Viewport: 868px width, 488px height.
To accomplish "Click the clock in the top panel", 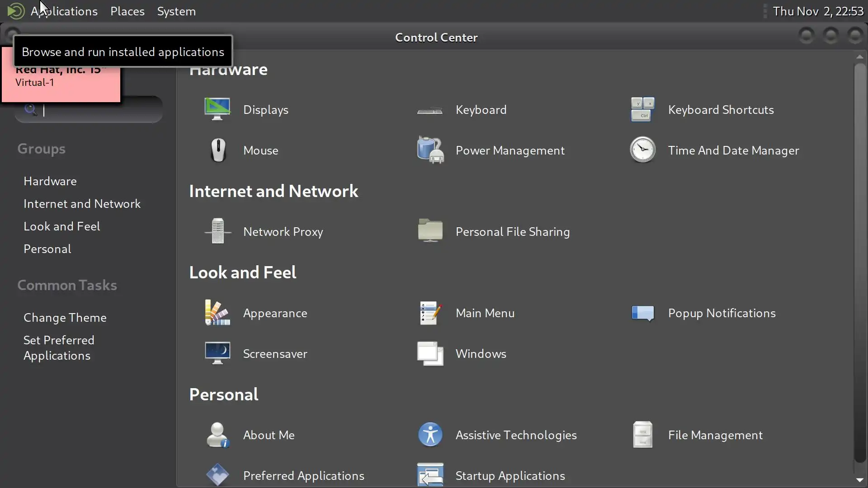I will [x=817, y=11].
